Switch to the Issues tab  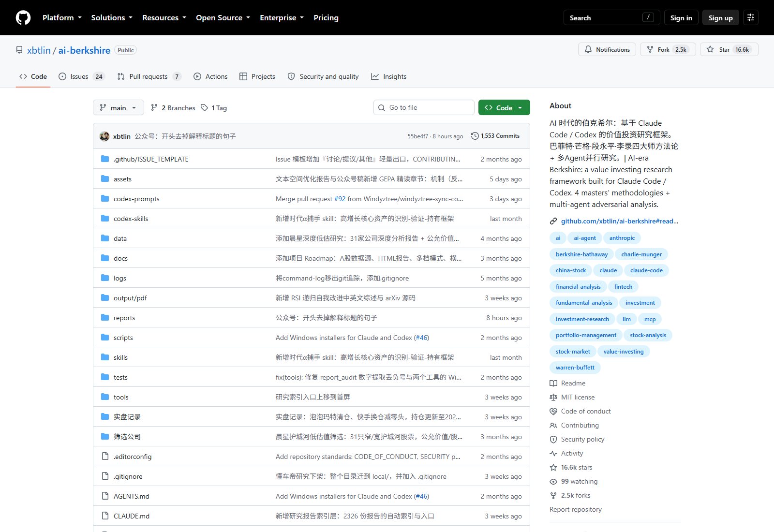click(x=81, y=76)
